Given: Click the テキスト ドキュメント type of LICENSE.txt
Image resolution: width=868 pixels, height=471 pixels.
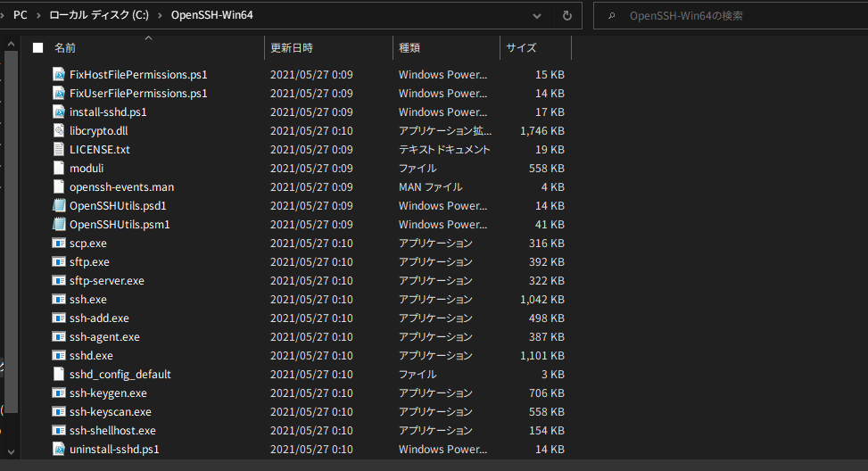Looking at the screenshot, I should pyautogui.click(x=444, y=150).
